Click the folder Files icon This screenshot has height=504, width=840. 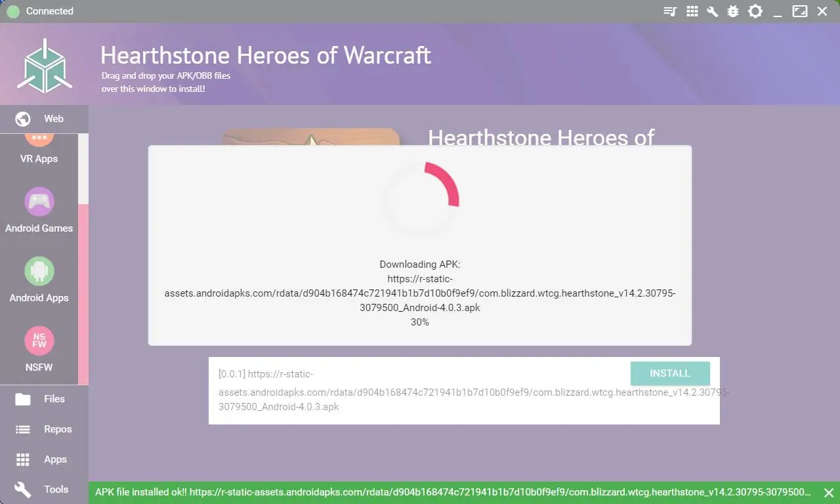click(x=23, y=399)
